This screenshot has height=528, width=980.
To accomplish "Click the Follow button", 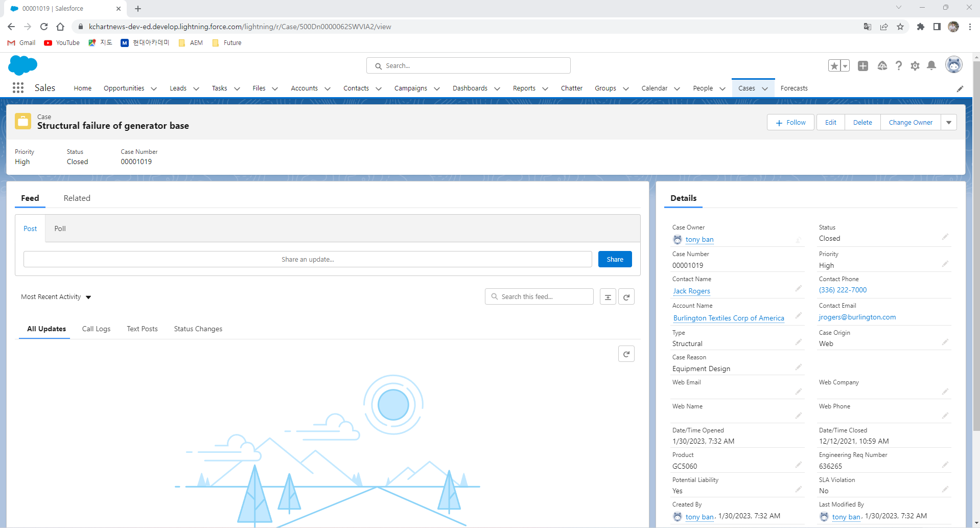I will (x=790, y=122).
